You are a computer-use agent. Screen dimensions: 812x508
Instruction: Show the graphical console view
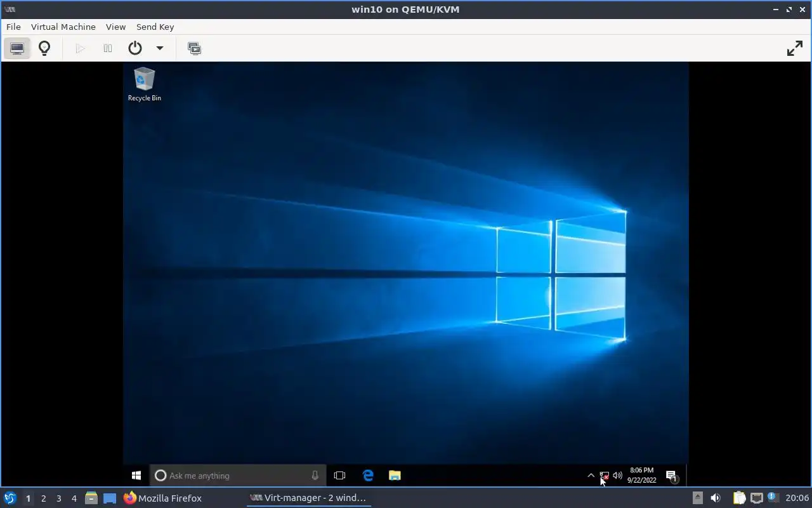coord(17,48)
